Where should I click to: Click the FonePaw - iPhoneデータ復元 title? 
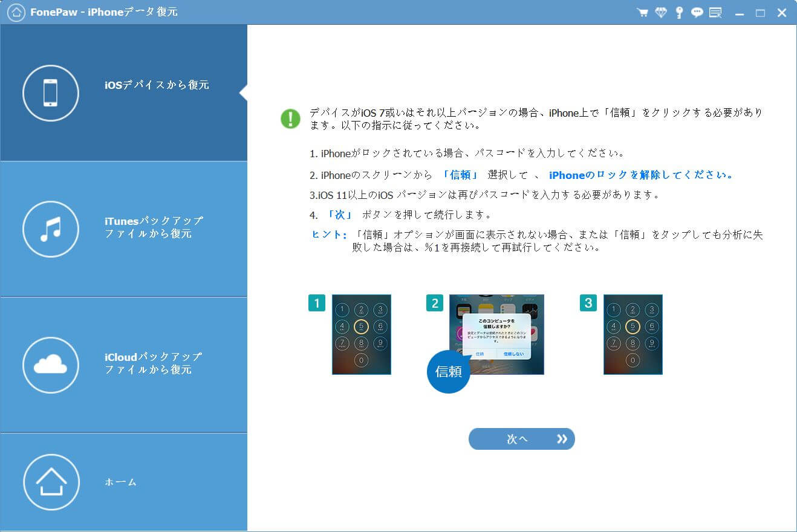pyautogui.click(x=103, y=12)
